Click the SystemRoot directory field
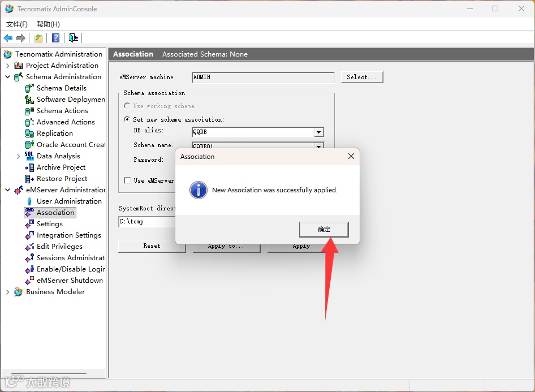Image resolution: width=535 pixels, height=392 pixels. coord(146,222)
